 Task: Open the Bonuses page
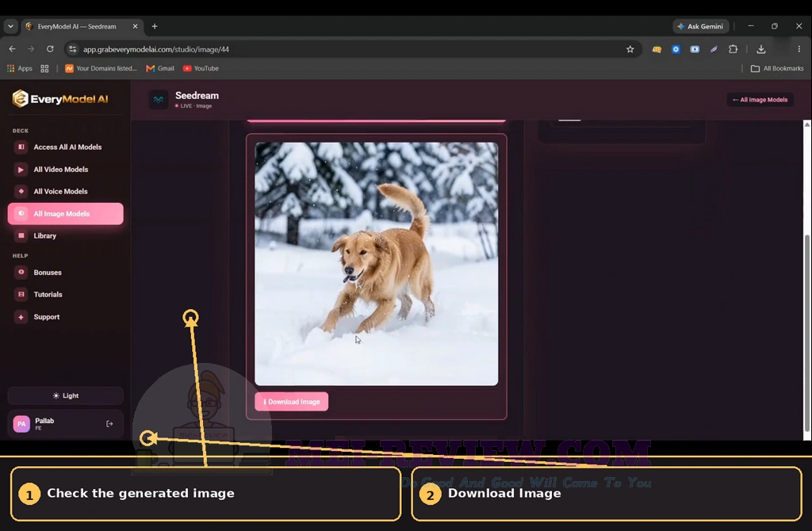tap(65, 272)
